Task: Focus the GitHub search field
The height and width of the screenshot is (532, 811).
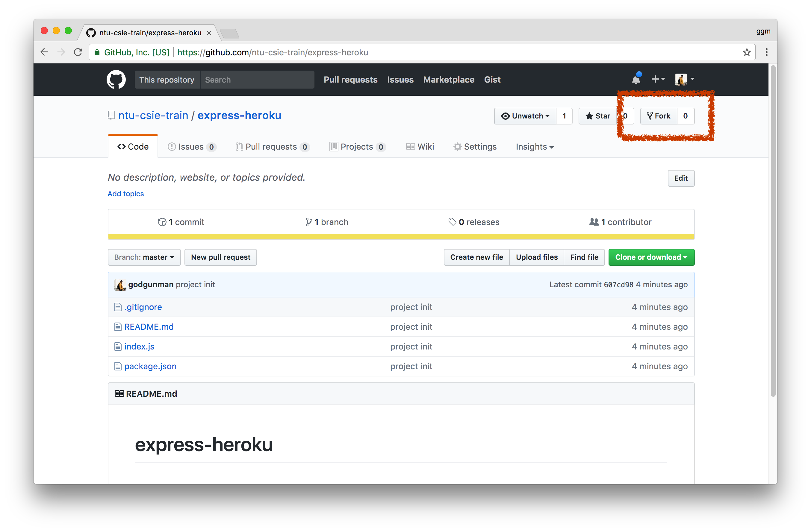Action: pos(257,80)
